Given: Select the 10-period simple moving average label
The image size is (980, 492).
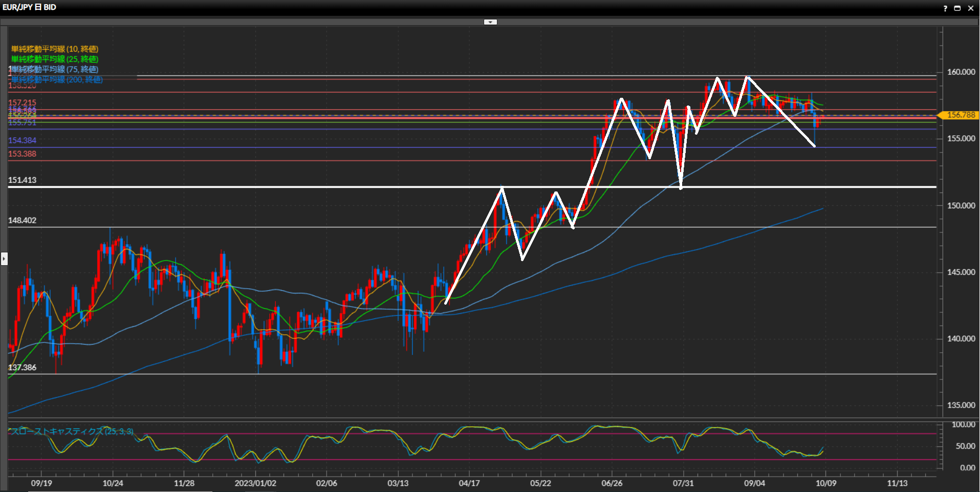Looking at the screenshot, I should pos(55,49).
